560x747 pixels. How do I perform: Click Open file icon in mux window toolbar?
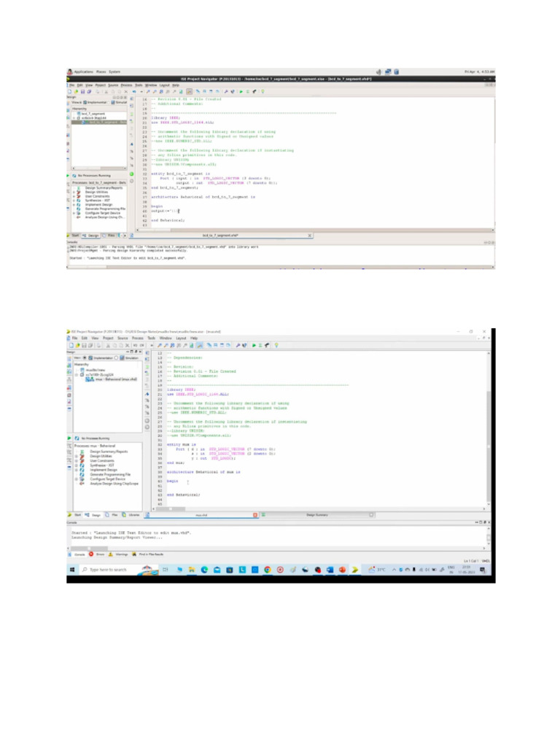[x=77, y=345]
